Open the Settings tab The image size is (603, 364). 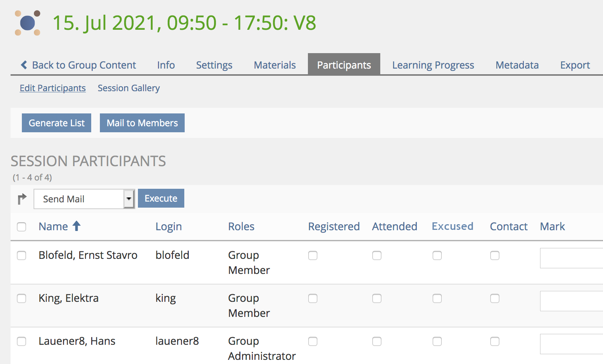point(214,65)
